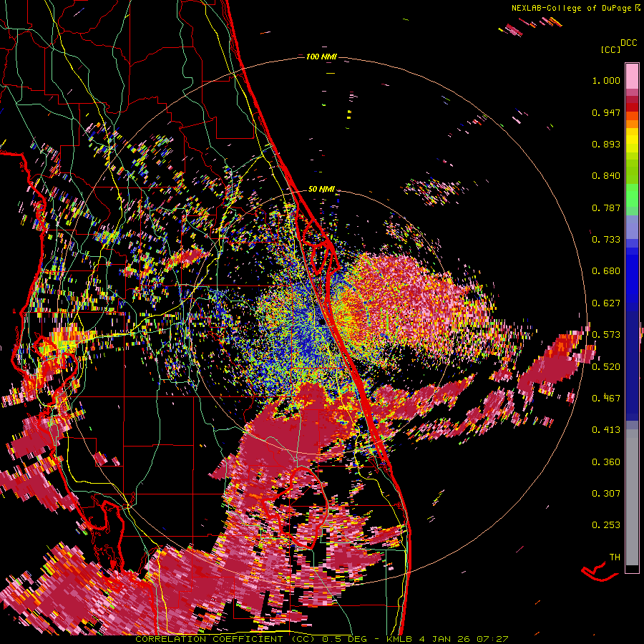
Task: Click the 0.307 scale value
Action: tap(606, 494)
